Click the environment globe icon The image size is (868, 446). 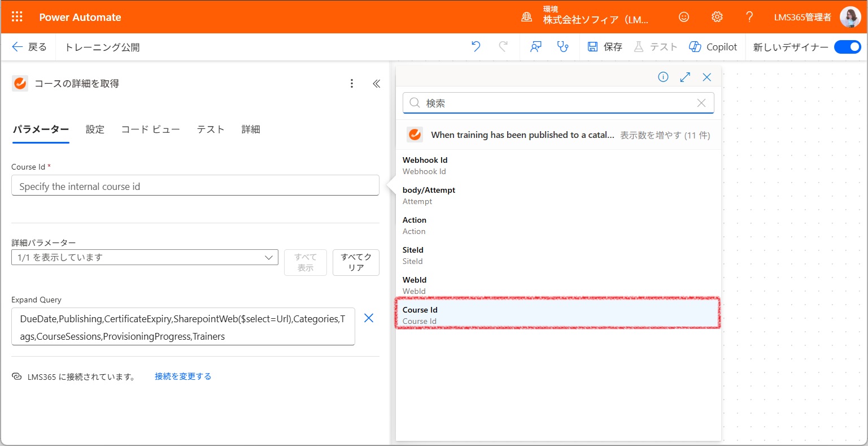coord(526,17)
